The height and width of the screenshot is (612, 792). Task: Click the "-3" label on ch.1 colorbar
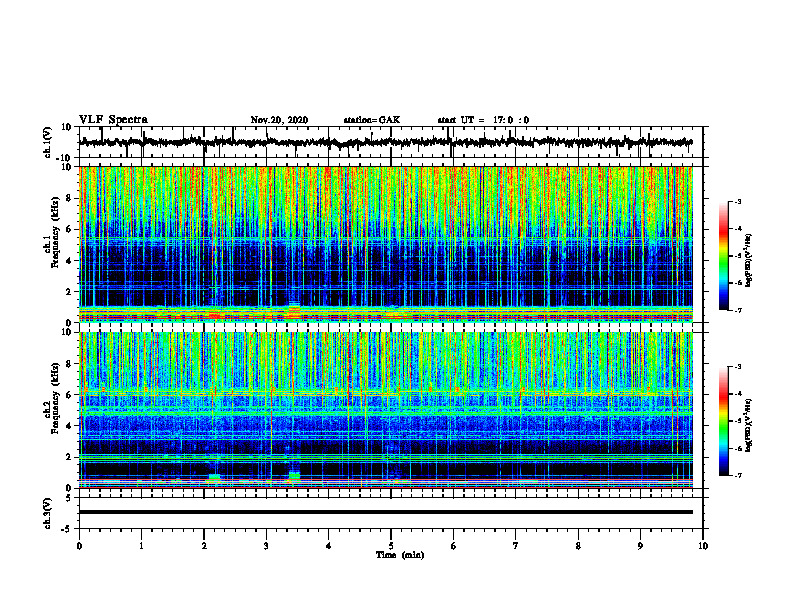[x=738, y=201]
